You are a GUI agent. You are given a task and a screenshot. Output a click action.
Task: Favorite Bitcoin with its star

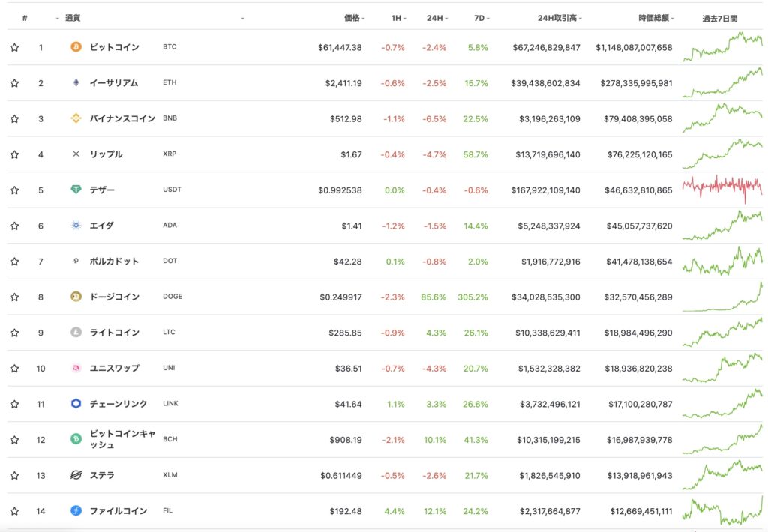(15, 47)
